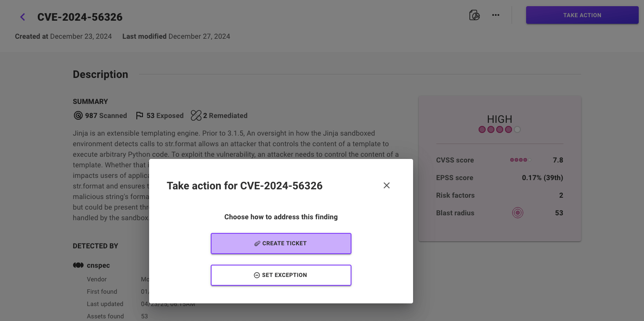
Task: Expand the Description section header
Action: pos(100,74)
